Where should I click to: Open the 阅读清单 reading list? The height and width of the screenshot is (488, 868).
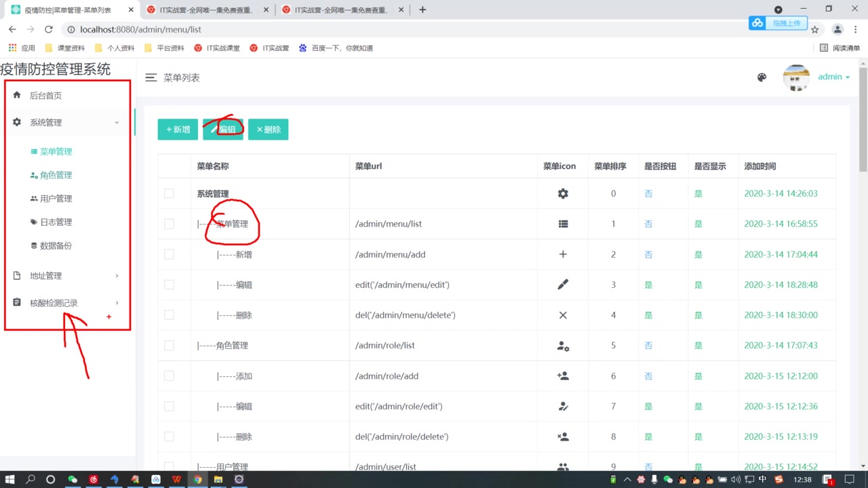click(840, 48)
